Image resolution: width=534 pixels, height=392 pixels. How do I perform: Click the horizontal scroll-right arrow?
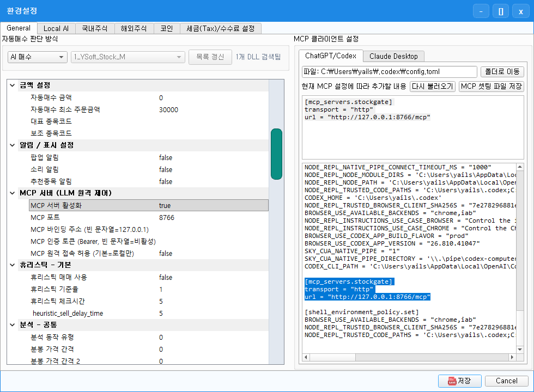coord(512,357)
